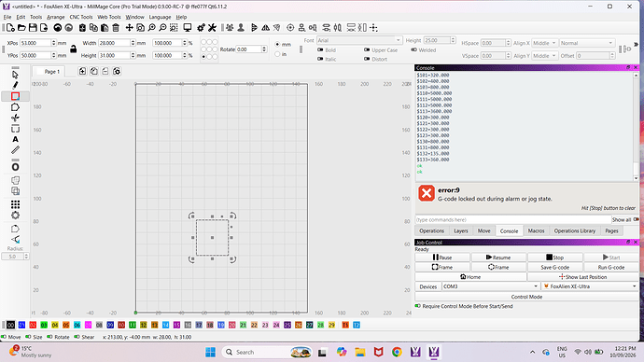Click the pan (four-arrow move) view icon
Viewport: 644px width, 362px height.
[130, 27]
